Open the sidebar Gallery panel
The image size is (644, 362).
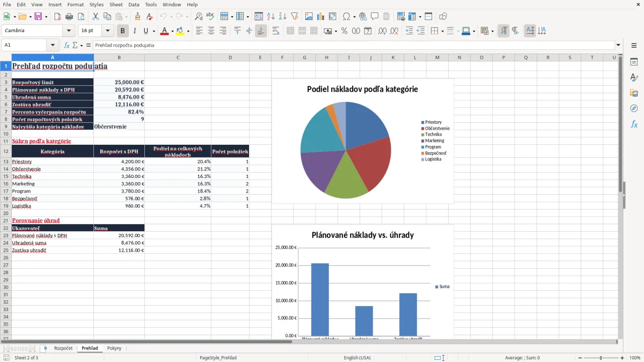[x=634, y=93]
